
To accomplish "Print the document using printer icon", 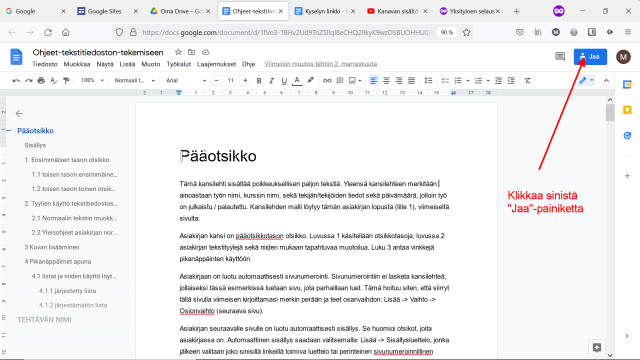I will 41,81.
